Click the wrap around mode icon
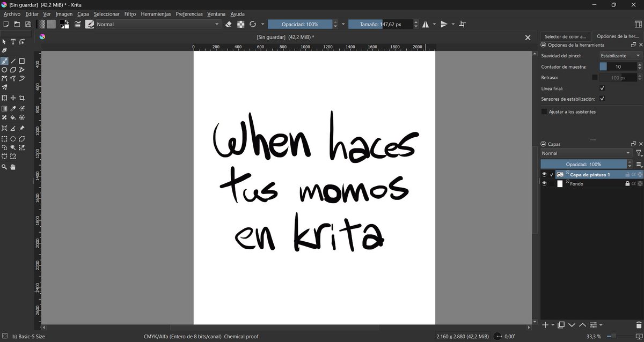 tap(463, 24)
